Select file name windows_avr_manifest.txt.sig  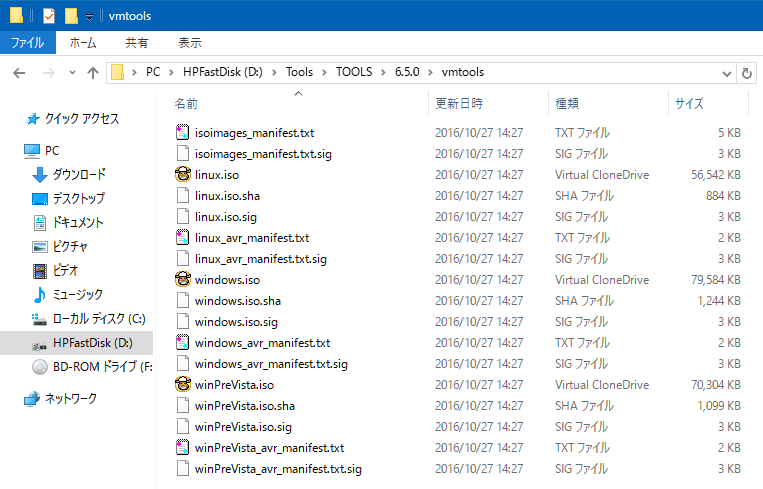point(272,363)
